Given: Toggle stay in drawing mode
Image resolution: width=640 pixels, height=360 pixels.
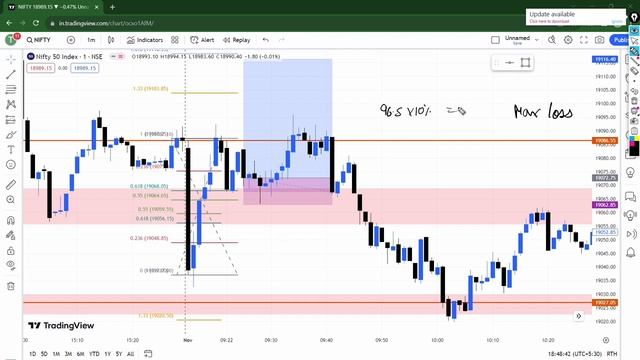Looking at the screenshot, I should (11, 236).
